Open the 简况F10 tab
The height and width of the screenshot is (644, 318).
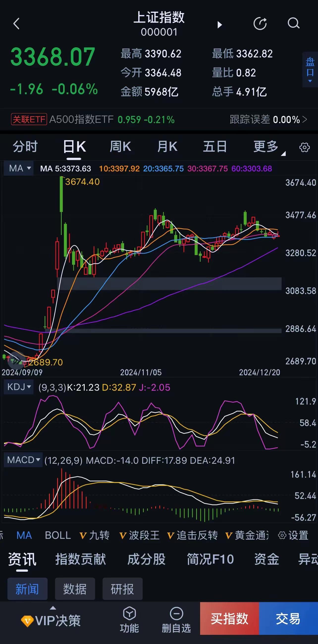(x=210, y=559)
